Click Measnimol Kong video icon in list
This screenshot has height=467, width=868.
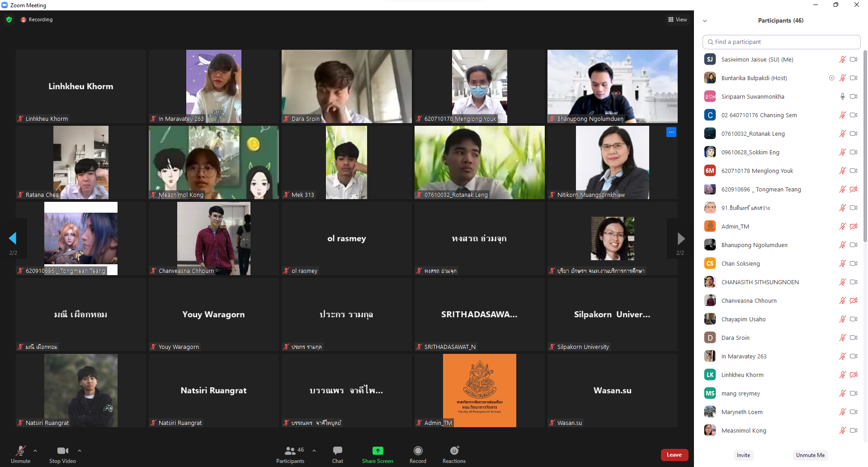(854, 430)
